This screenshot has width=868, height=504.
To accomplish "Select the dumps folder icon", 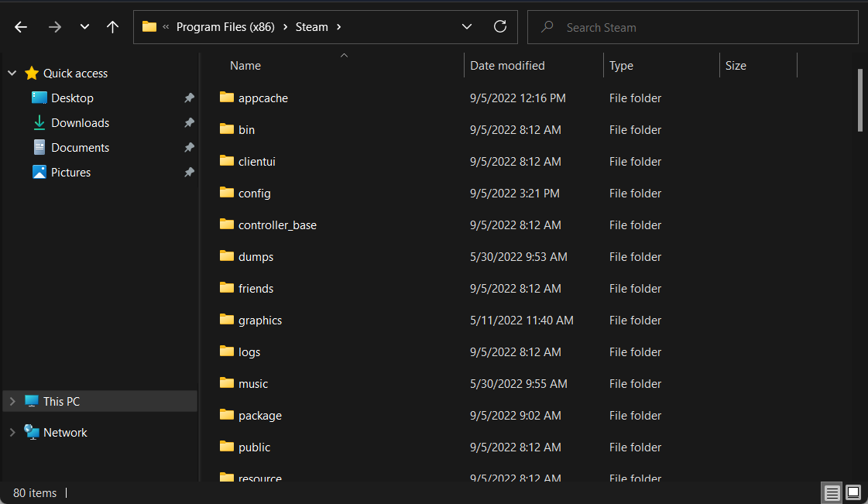I will click(x=226, y=256).
